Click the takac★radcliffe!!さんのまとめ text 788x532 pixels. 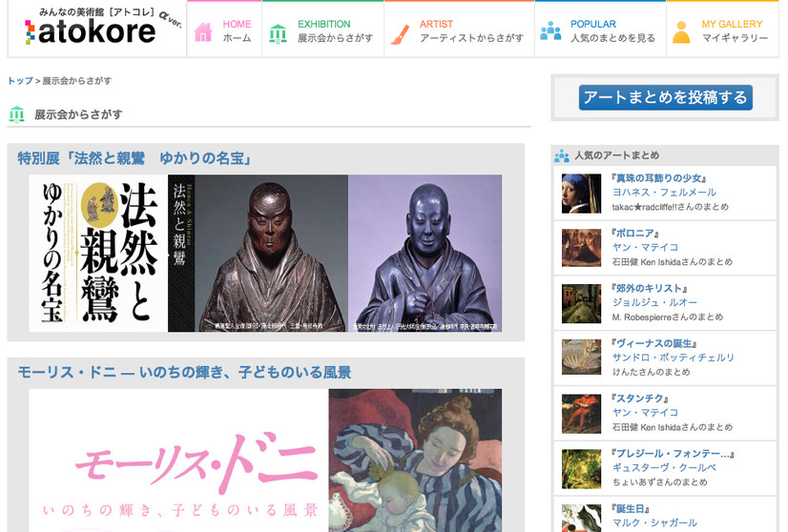click(x=671, y=207)
